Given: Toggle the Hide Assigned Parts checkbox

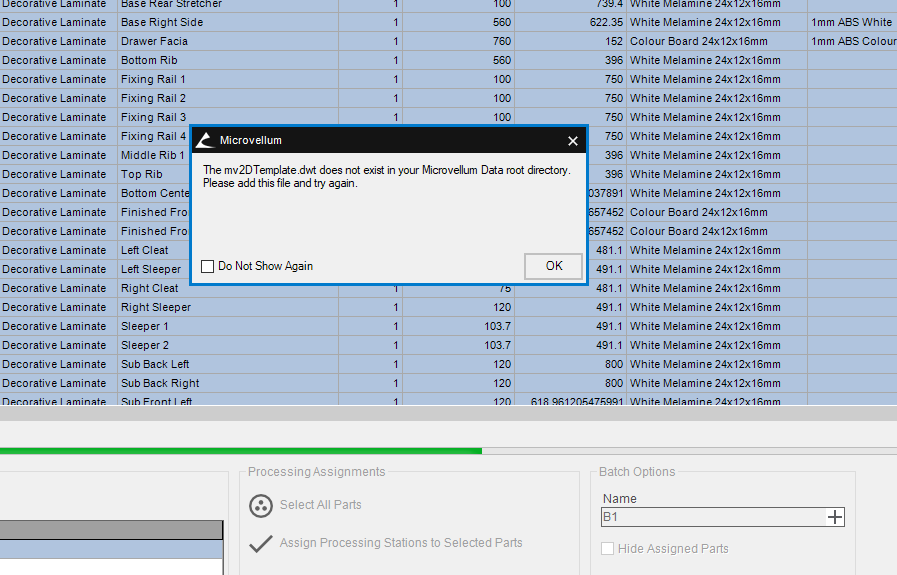Looking at the screenshot, I should [608, 549].
